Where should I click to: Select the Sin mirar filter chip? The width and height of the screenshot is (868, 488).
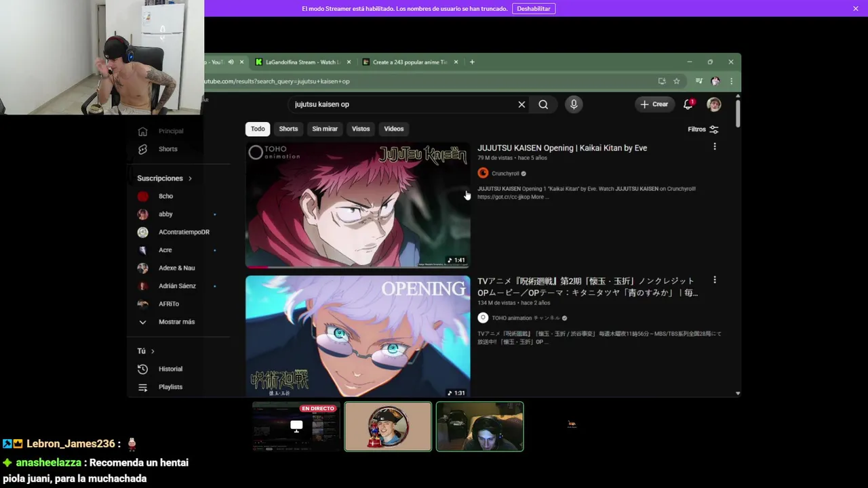325,129
